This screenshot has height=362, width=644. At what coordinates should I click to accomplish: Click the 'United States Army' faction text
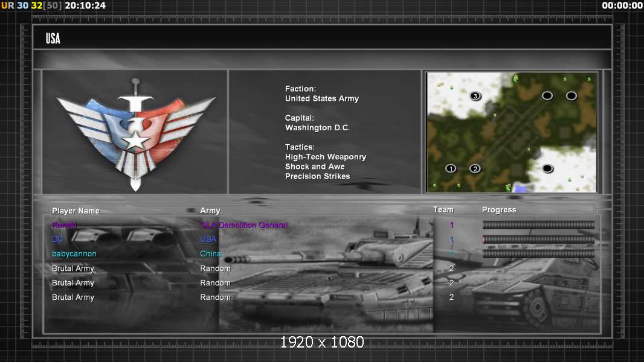322,98
